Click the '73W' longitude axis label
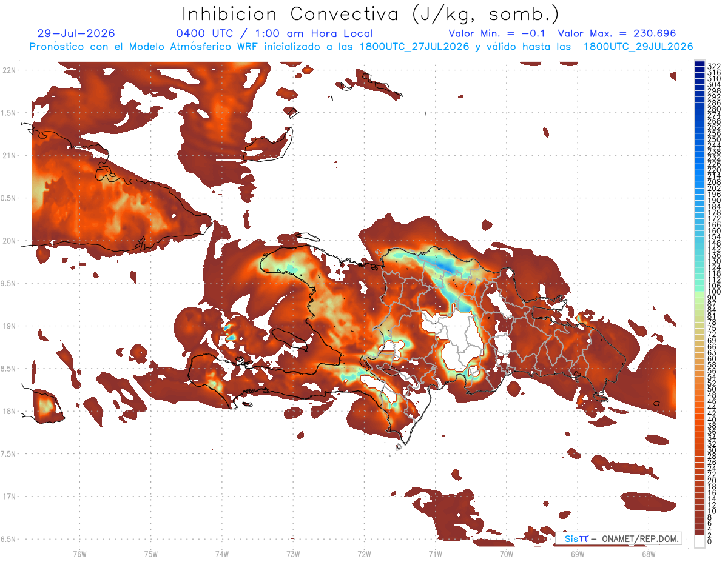Viewport: 728px width, 562px height. click(x=293, y=554)
